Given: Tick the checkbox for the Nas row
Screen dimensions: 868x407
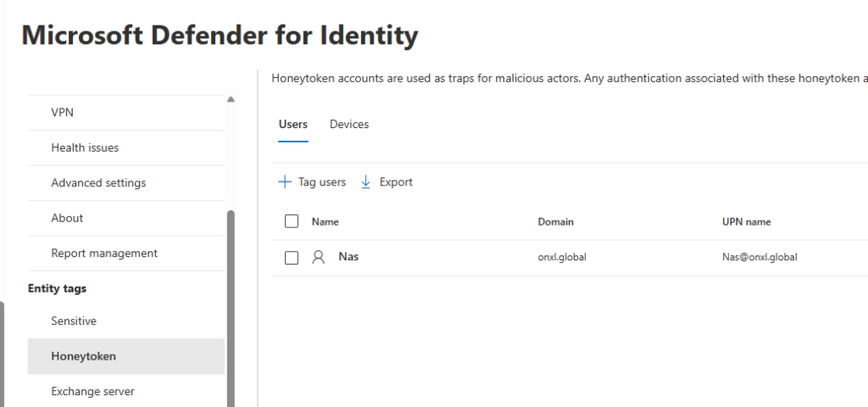Looking at the screenshot, I should click(x=292, y=258).
